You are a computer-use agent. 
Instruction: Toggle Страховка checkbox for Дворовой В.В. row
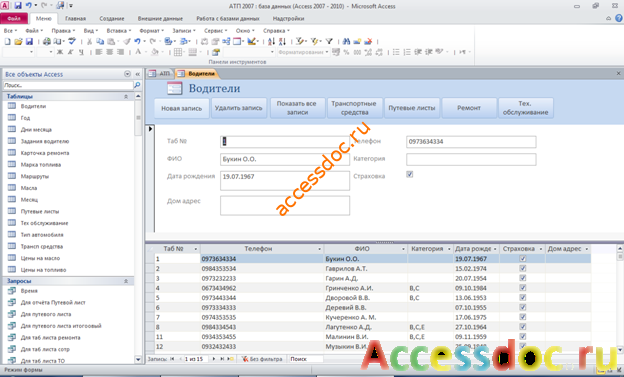pos(523,297)
